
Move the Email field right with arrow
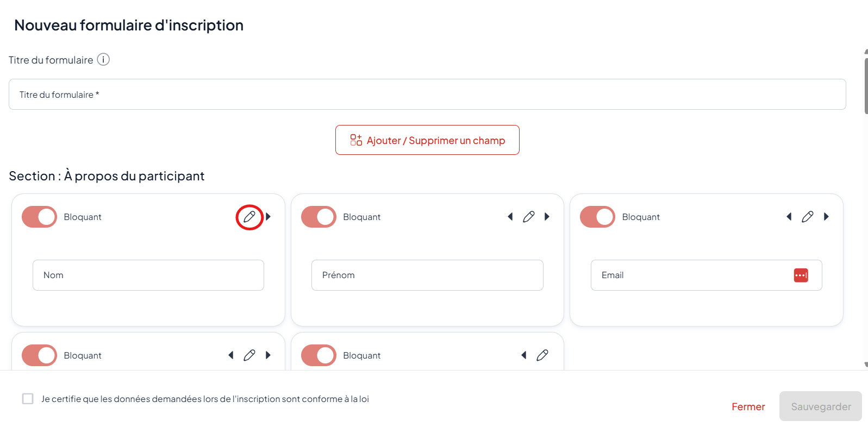826,217
